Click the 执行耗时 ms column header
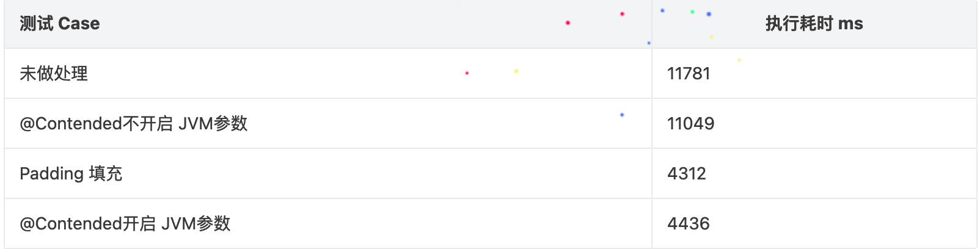The width and height of the screenshot is (980, 249). pyautogui.click(x=814, y=24)
